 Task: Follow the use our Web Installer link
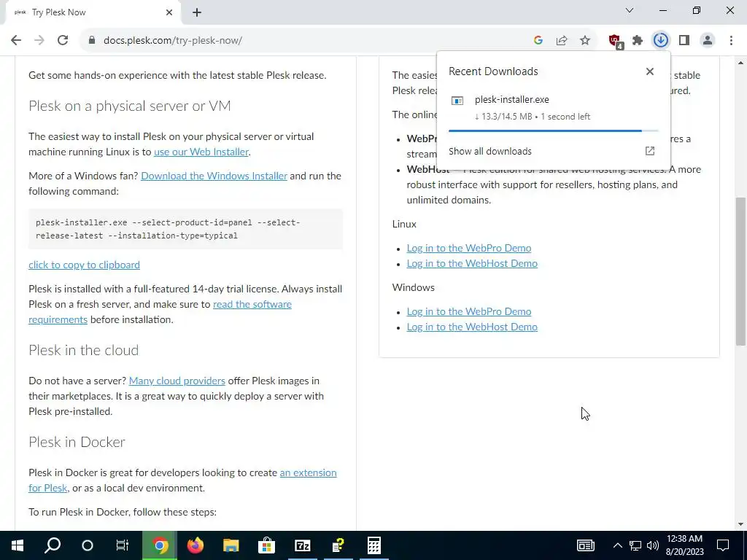pyautogui.click(x=201, y=152)
